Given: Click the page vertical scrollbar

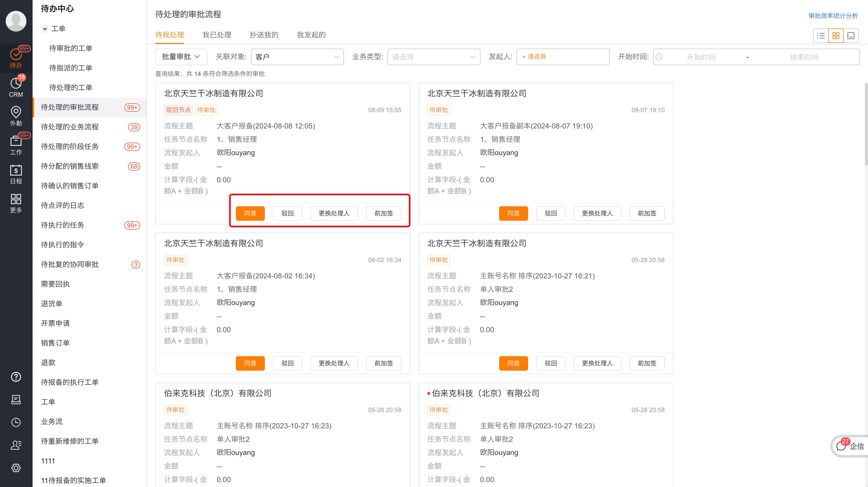Looking at the screenshot, I should pyautogui.click(x=866, y=123).
